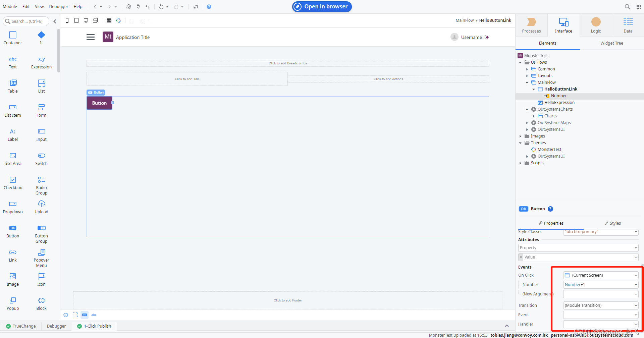The width and height of the screenshot is (644, 338).
Task: Select the If widget
Action: (41, 38)
